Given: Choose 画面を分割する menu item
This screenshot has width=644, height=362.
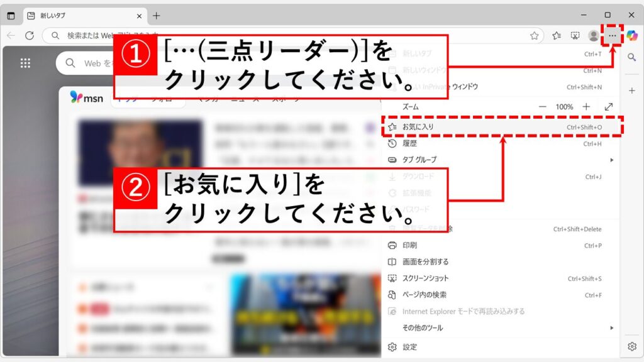Looking at the screenshot, I should pos(500,262).
